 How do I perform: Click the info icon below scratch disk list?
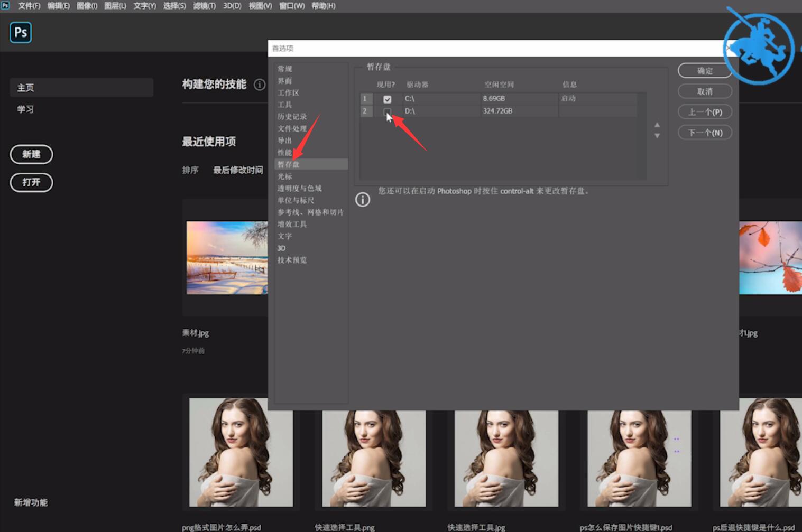tap(363, 200)
